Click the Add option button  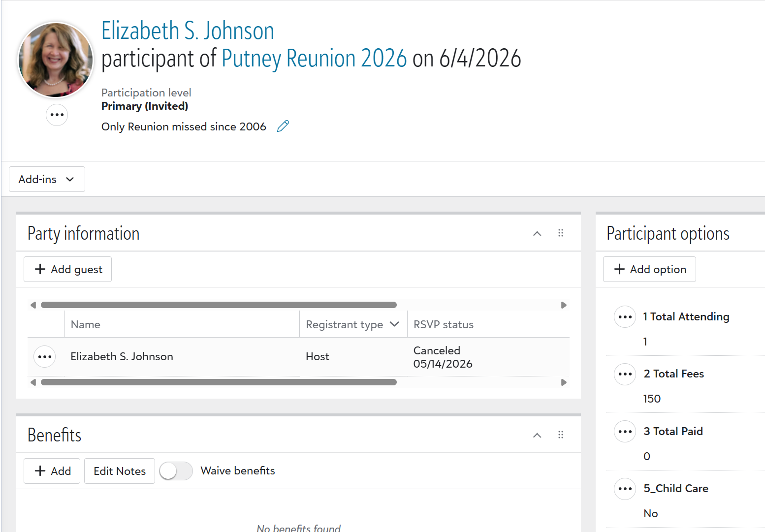coord(649,269)
